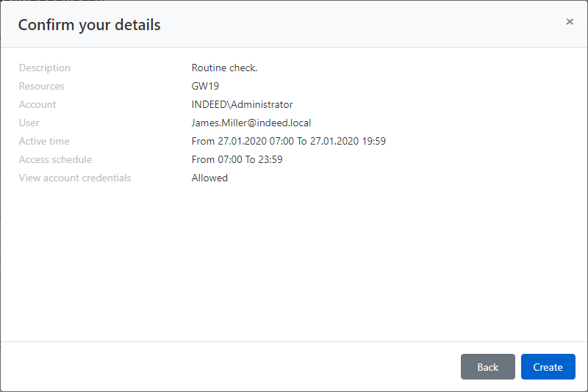Click the Access schedule field label
The height and width of the screenshot is (392, 588).
(x=55, y=159)
